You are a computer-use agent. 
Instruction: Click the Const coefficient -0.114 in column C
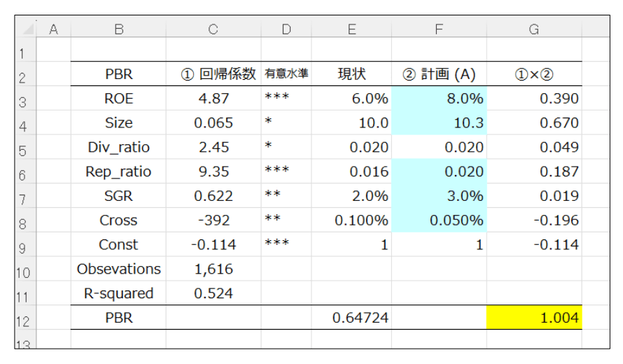[213, 245]
